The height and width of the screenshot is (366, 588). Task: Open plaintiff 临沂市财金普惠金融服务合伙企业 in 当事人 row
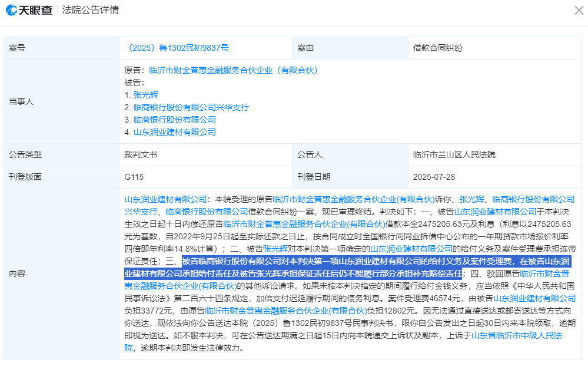pyautogui.click(x=233, y=70)
